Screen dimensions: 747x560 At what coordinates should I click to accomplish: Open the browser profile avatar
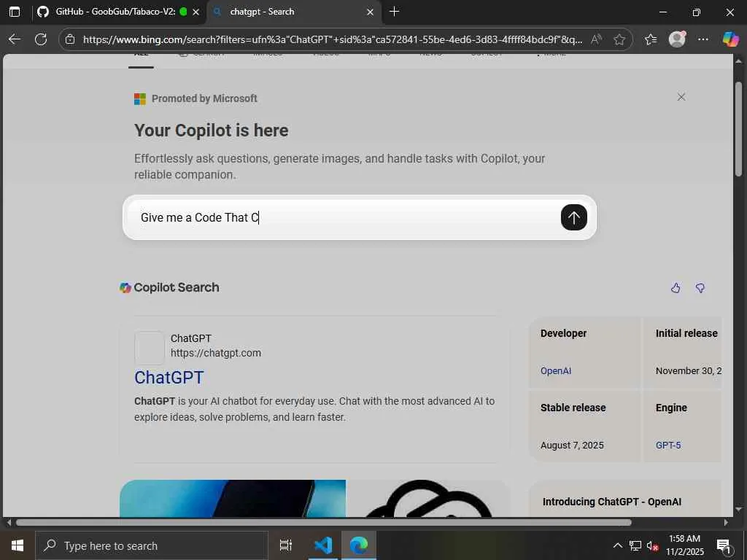(x=677, y=39)
